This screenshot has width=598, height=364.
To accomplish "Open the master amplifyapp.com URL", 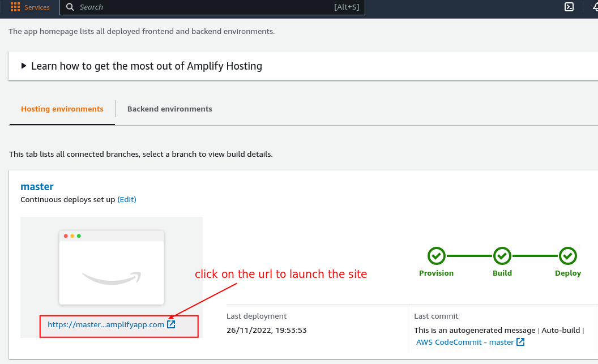I will tap(106, 324).
